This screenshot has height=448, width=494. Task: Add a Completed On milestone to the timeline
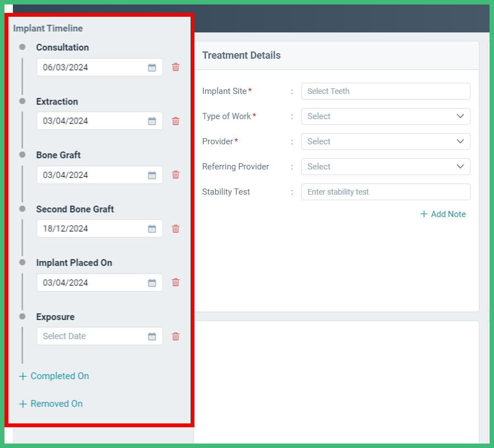54,376
